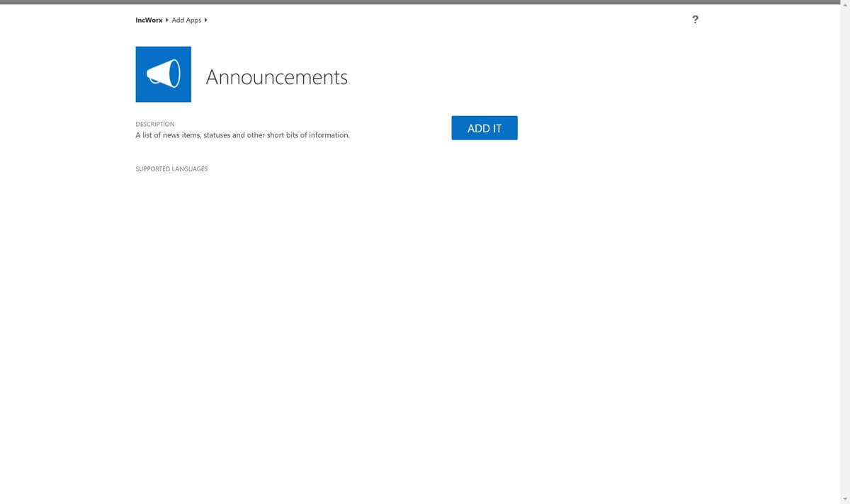850x504 pixels.
Task: Click the ADD IT button
Action: tap(484, 128)
